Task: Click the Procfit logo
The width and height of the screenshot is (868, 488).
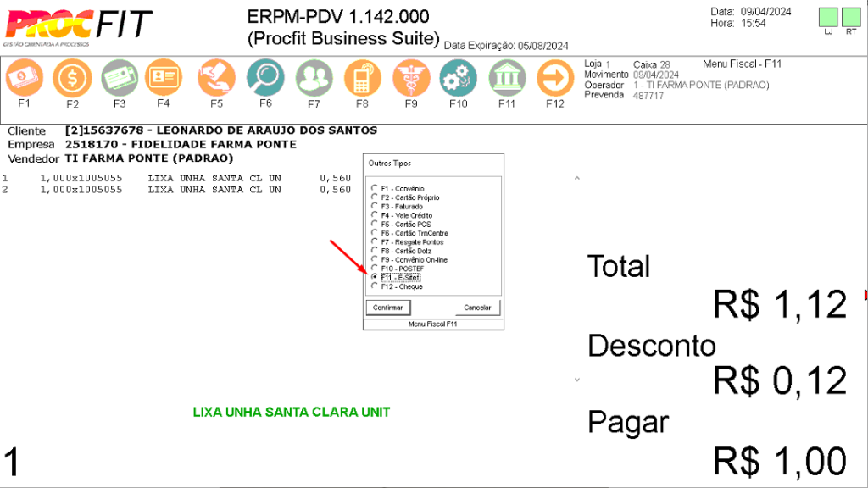Action: tap(78, 26)
